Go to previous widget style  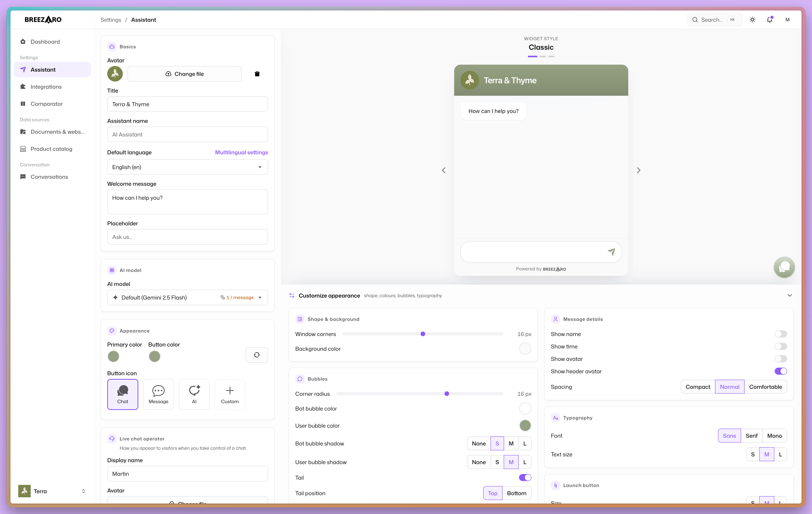point(444,170)
